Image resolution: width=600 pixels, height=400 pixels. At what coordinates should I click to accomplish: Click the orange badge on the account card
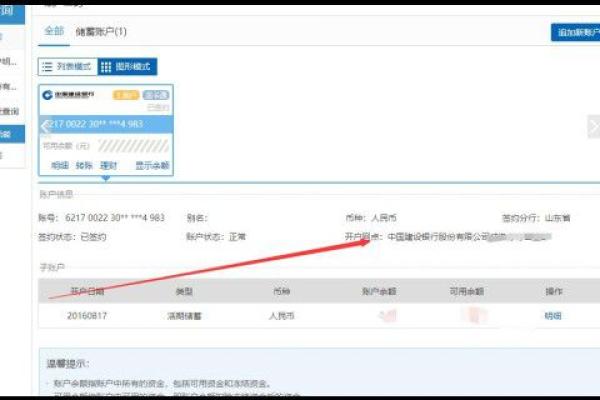pyautogui.click(x=126, y=95)
